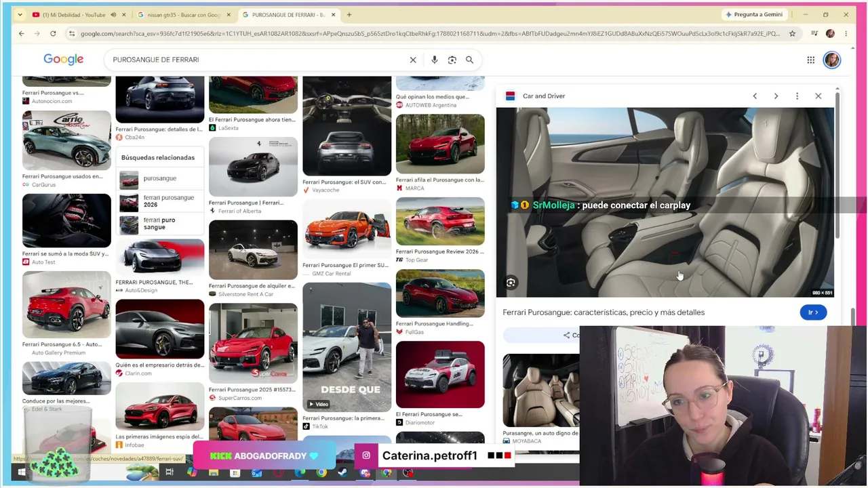
Task: Open the Auto&Design Purosangue sketch image
Action: [159, 258]
